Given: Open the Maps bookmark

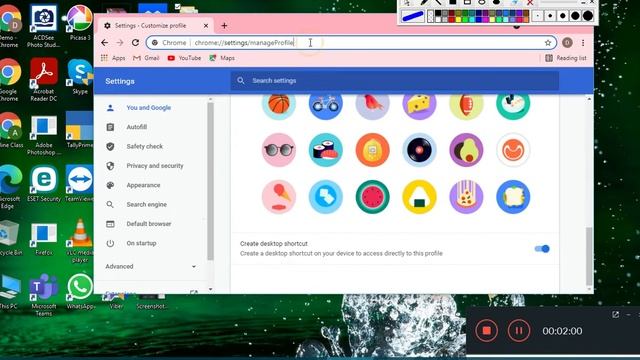Looking at the screenshot, I should (x=222, y=58).
